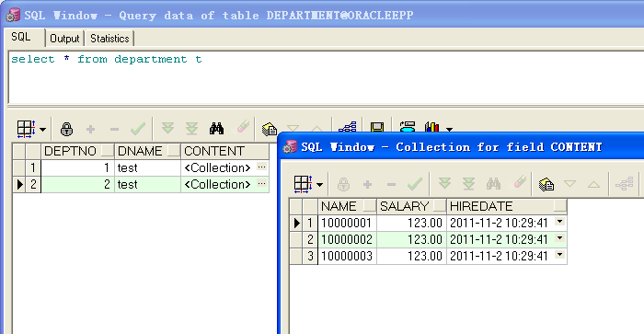The height and width of the screenshot is (334, 644).
Task: Insert record with plus icon in department window
Action: pyautogui.click(x=91, y=130)
